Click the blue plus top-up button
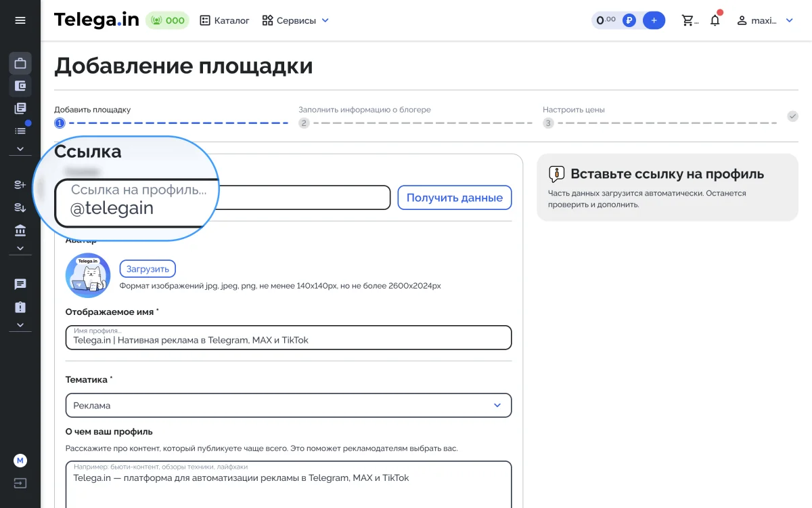Image resolution: width=812 pixels, height=508 pixels. coord(654,20)
